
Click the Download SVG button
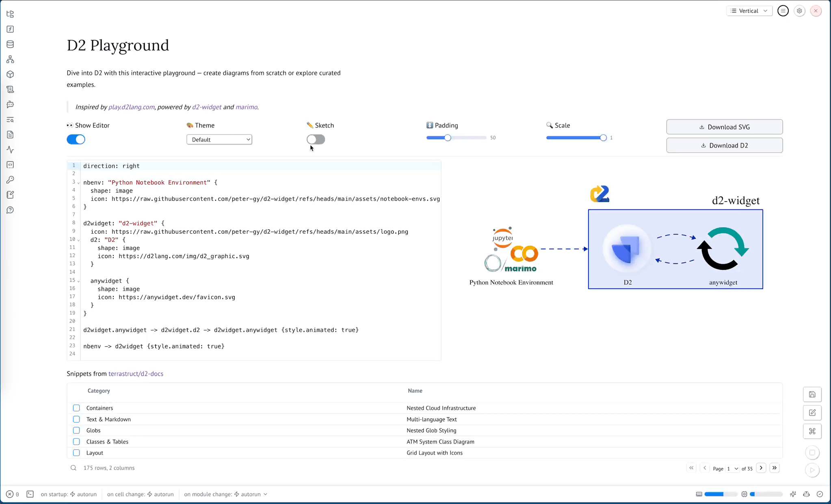pos(724,127)
